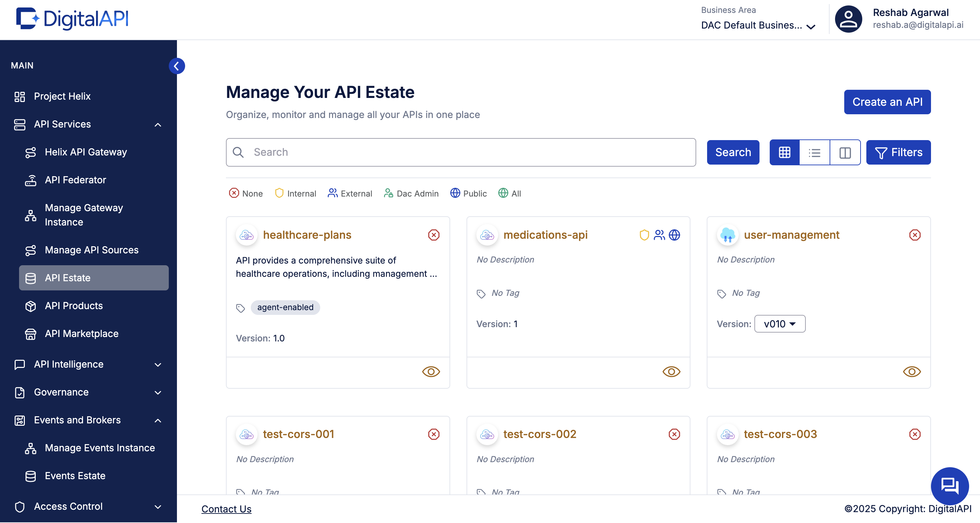Expand the API Intelligence menu section
This screenshot has height=523, width=980.
pos(88,364)
